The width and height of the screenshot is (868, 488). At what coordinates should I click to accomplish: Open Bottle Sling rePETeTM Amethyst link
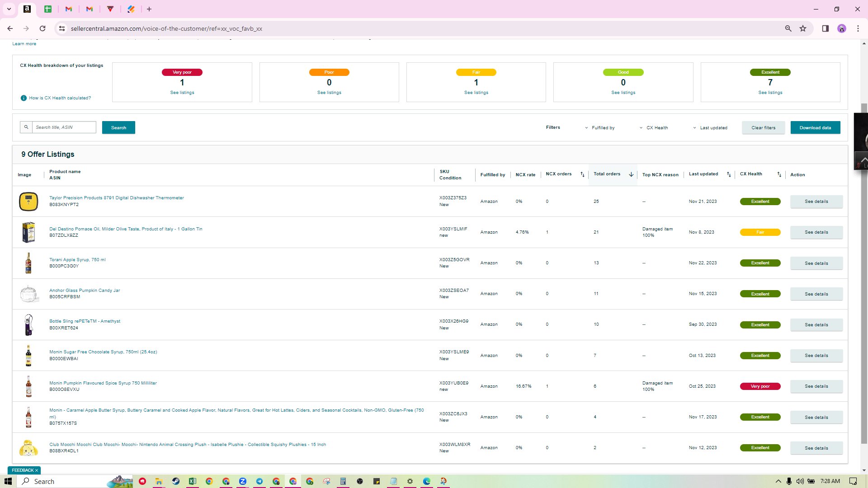coord(85,321)
